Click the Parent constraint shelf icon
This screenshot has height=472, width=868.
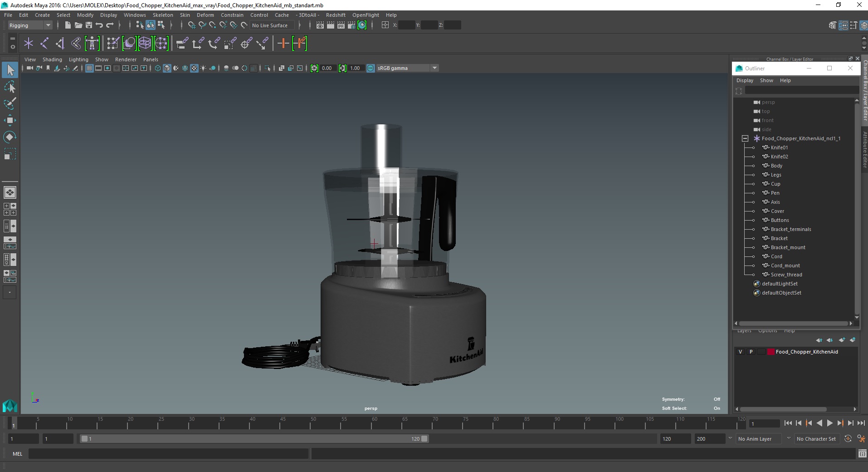pyautogui.click(x=182, y=44)
